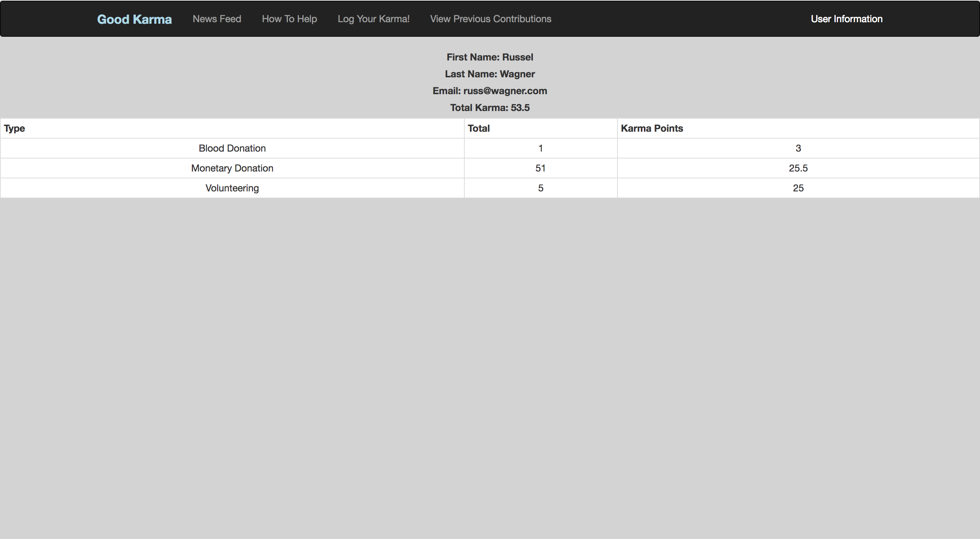This screenshot has width=980, height=539.
Task: Click Volunteering karma points value 25
Action: point(798,188)
